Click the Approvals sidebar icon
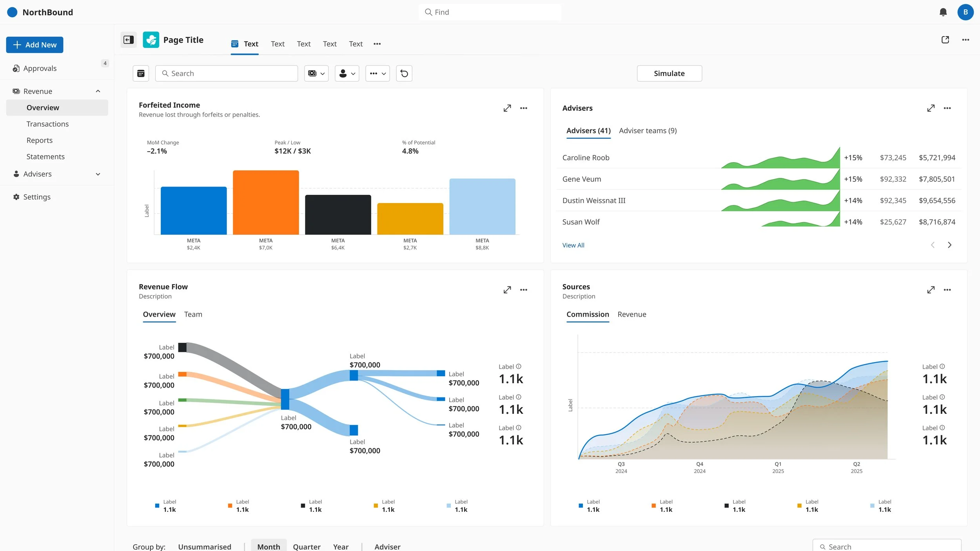This screenshot has height=551, width=980. 16,68
